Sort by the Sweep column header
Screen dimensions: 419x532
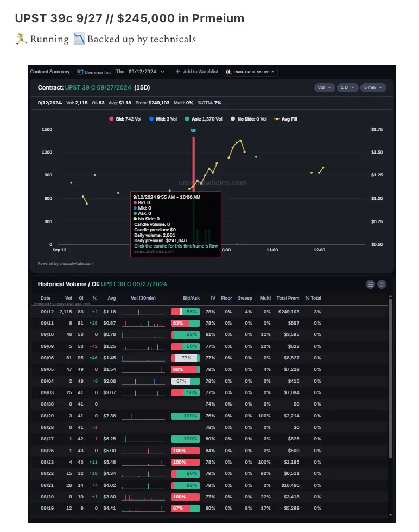[x=245, y=298]
